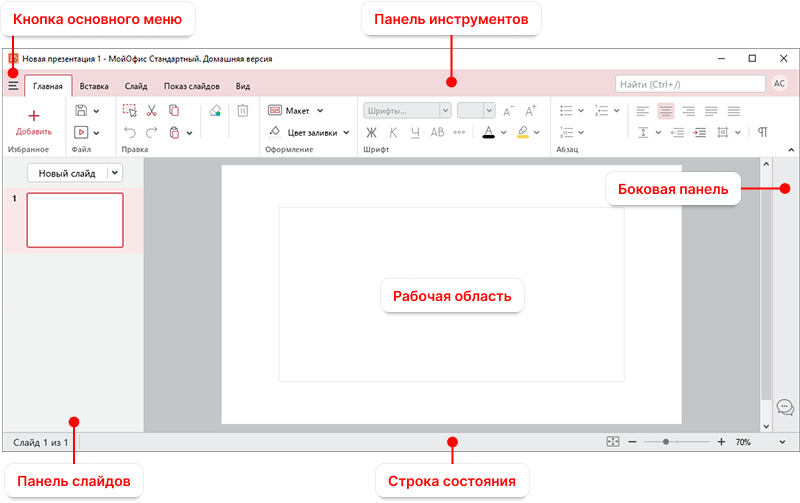This screenshot has width=800, height=503.
Task: Adjust the zoom slider in status bar
Action: pos(666,441)
